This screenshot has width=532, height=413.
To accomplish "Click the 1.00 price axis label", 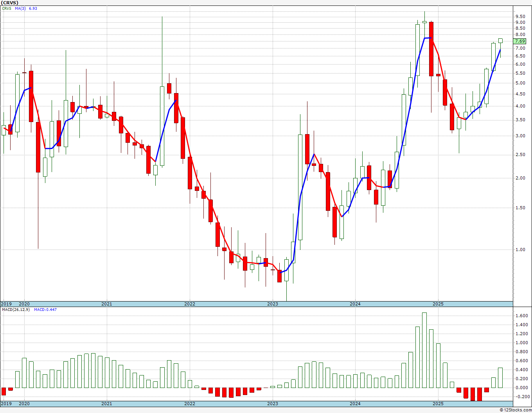I will 520,250.
